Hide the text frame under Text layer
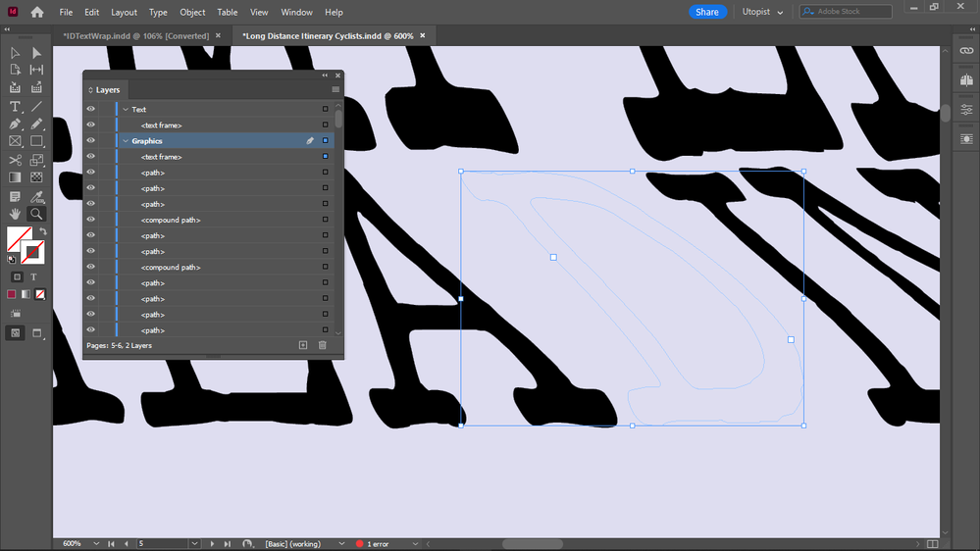The height and width of the screenshot is (551, 980). pyautogui.click(x=90, y=125)
